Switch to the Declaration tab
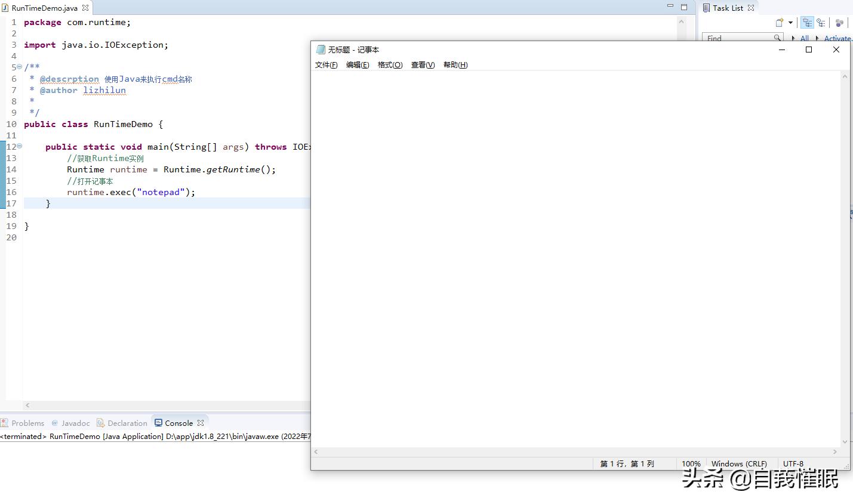 click(128, 423)
